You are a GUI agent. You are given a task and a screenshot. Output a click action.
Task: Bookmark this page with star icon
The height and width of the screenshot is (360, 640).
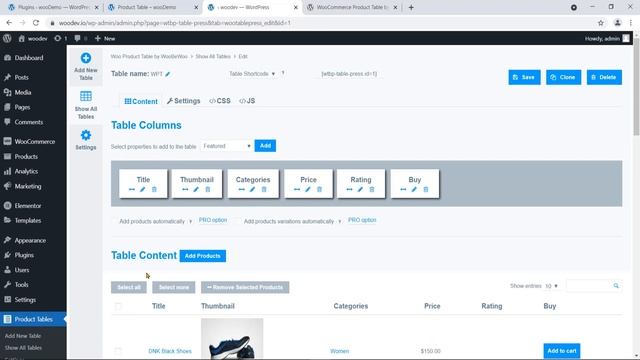pyautogui.click(x=601, y=23)
